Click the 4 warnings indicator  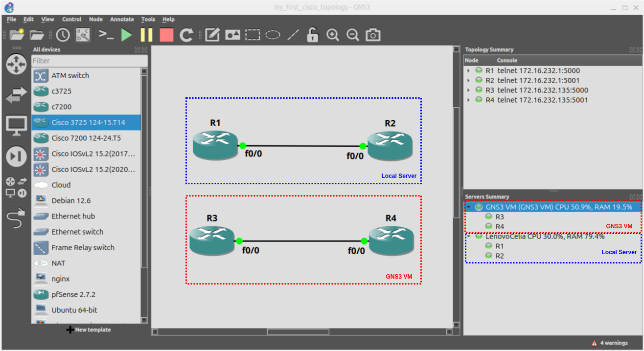tap(611, 343)
